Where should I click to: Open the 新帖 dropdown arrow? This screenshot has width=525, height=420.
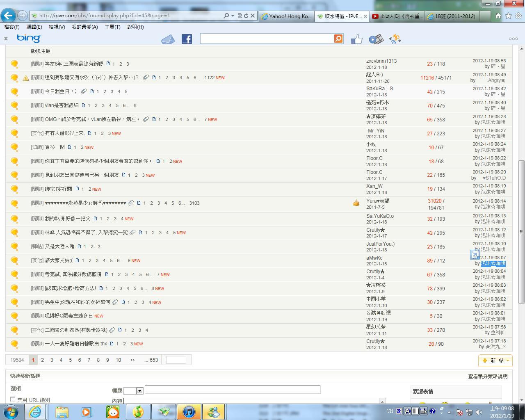pyautogui.click(x=508, y=361)
